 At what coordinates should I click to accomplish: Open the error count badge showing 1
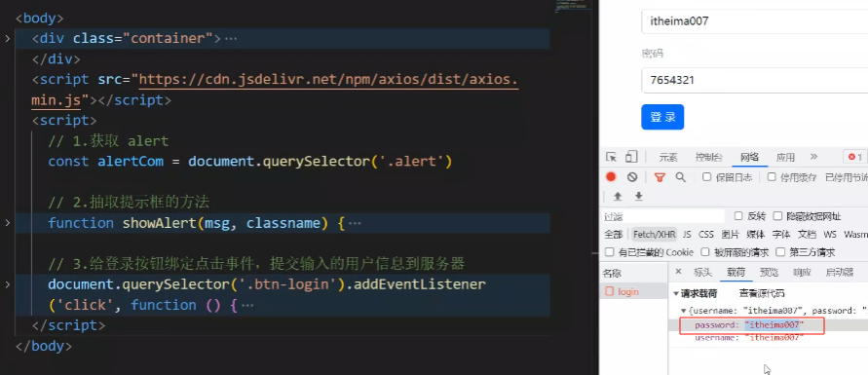[x=855, y=157]
